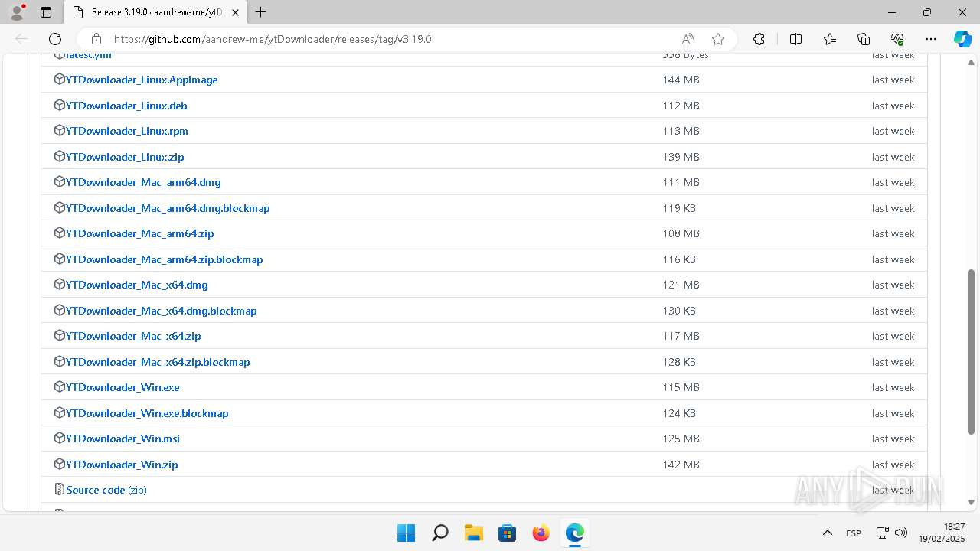Image resolution: width=980 pixels, height=551 pixels.
Task: Download YTDownloader_Mac_arm64.dmg.blockmap
Action: [x=168, y=208]
